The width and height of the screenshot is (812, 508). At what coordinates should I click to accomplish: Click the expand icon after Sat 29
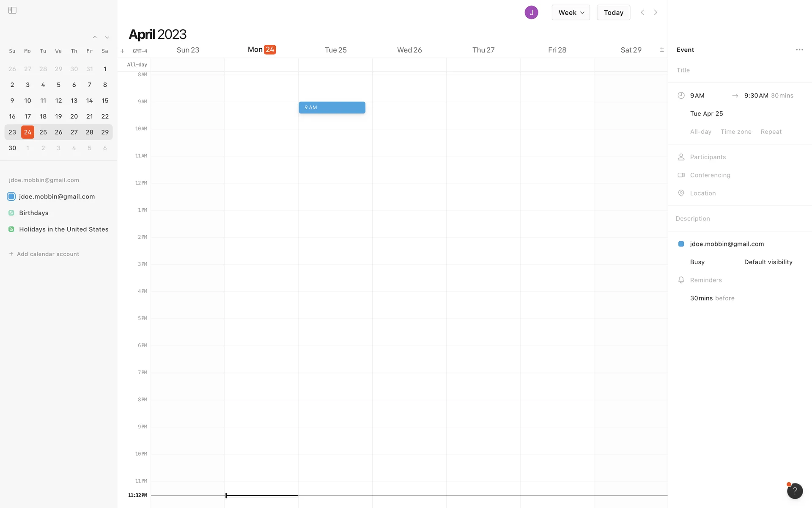tap(662, 50)
